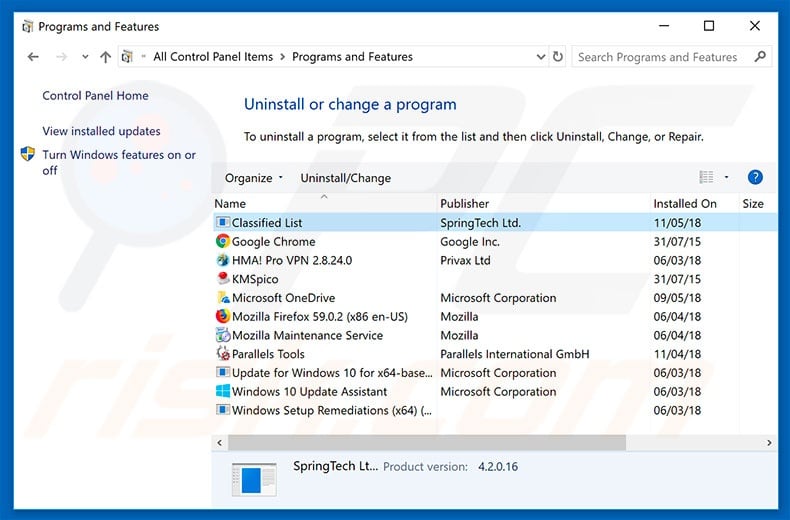
Task: Click the horizontal scrollbar thumb
Action: [x=427, y=443]
